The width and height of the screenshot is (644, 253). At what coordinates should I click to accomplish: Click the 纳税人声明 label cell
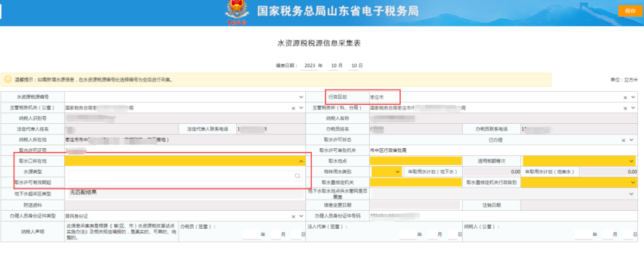click(33, 232)
